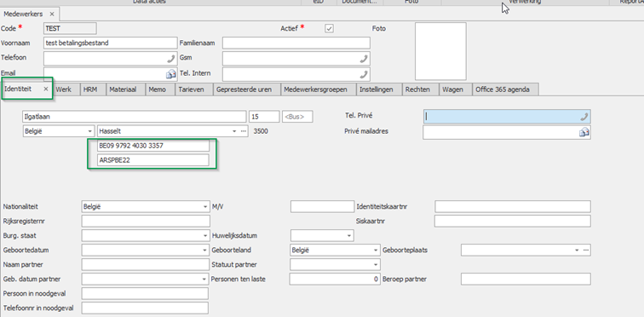Open the Nationaliteit dropdown
This screenshot has width=644, height=317.
205,207
